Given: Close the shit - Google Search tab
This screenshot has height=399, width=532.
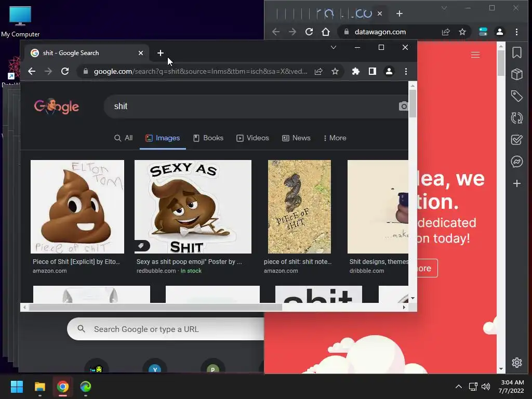Looking at the screenshot, I should [x=140, y=53].
